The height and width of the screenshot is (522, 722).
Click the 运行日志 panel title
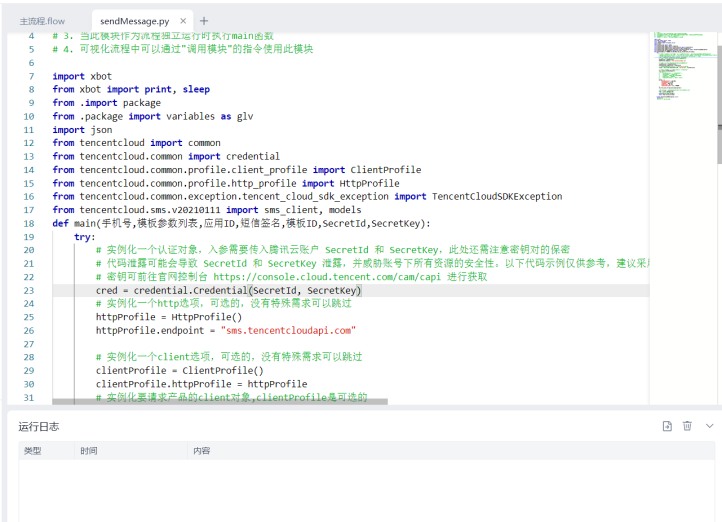[x=39, y=427]
